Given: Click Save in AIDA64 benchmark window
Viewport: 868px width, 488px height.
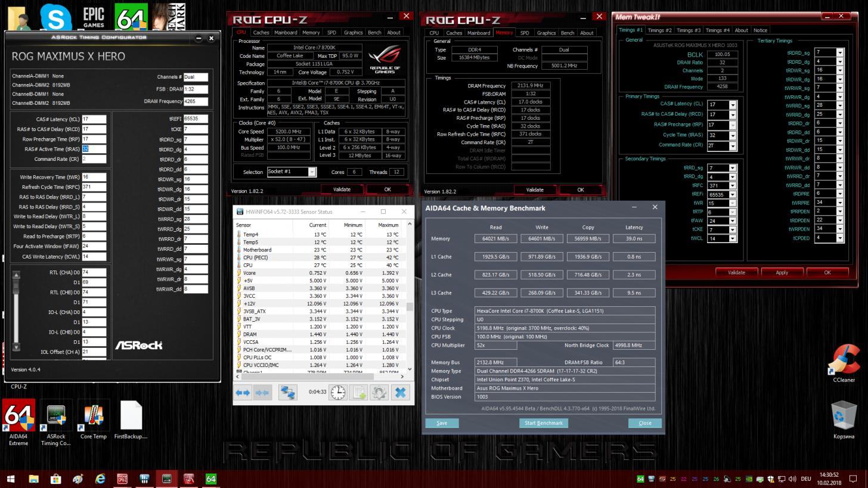Looking at the screenshot, I should click(442, 423).
